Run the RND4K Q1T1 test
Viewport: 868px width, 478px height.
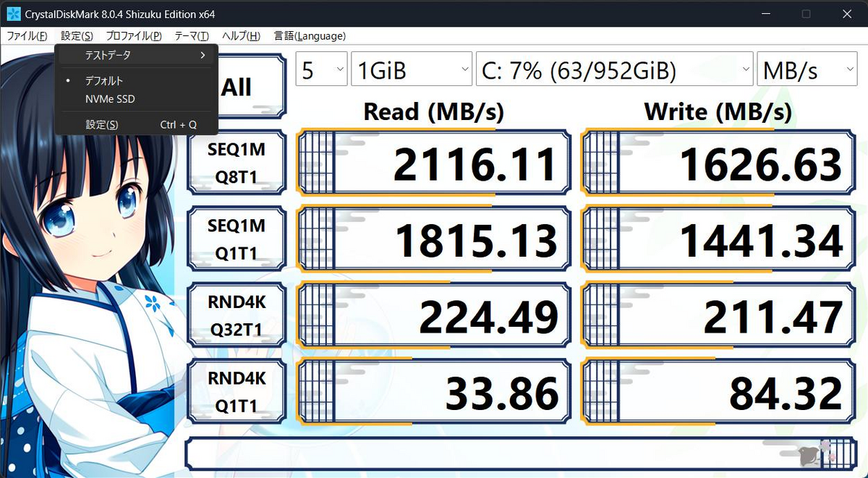tap(237, 392)
